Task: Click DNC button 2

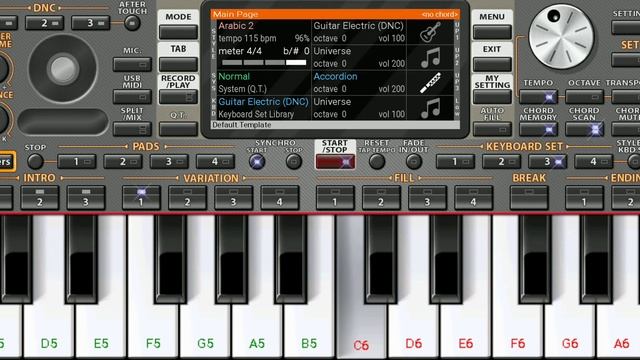Action: tap(44, 23)
